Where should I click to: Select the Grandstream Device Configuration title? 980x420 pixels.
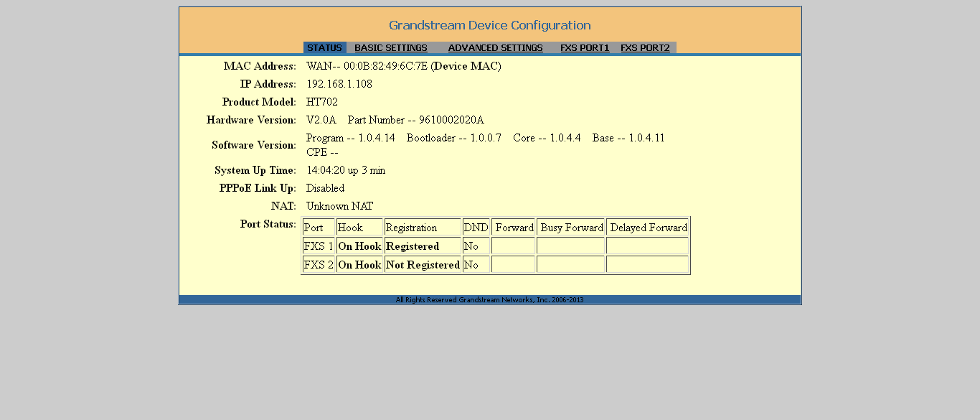[x=490, y=25]
